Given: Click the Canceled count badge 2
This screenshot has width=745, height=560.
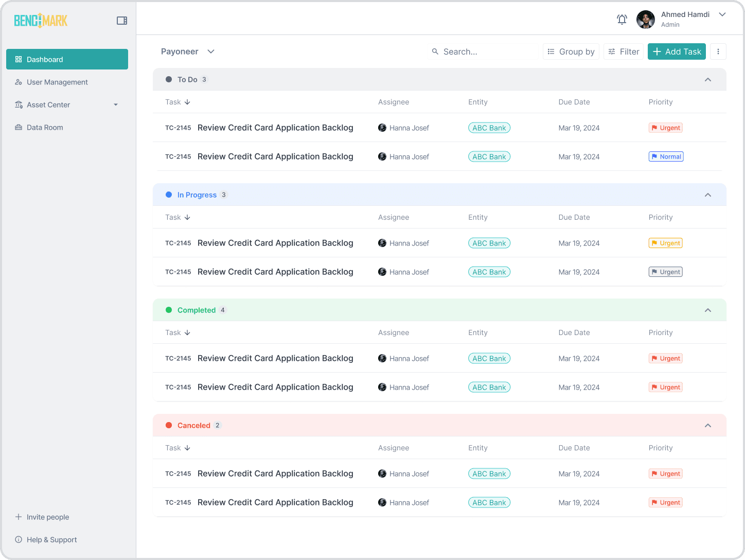Looking at the screenshot, I should tap(218, 425).
